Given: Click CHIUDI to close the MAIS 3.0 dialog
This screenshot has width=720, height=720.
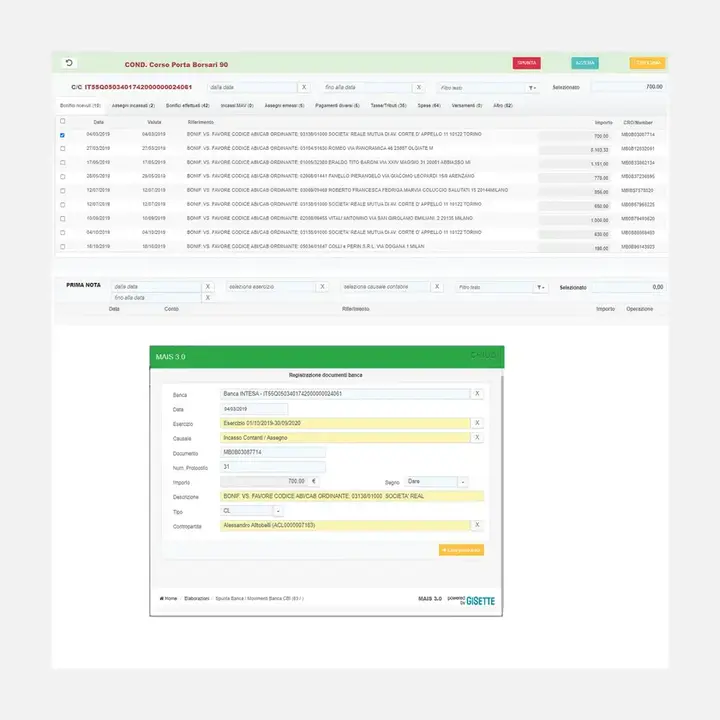Looking at the screenshot, I should point(483,355).
